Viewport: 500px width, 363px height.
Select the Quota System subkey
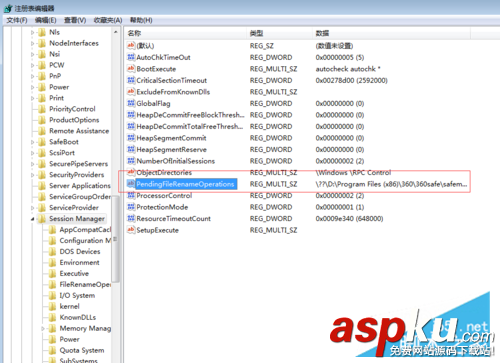point(82,350)
